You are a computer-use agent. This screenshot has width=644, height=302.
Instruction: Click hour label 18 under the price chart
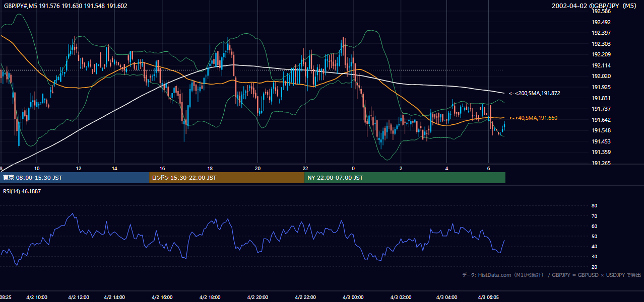pos(210,168)
